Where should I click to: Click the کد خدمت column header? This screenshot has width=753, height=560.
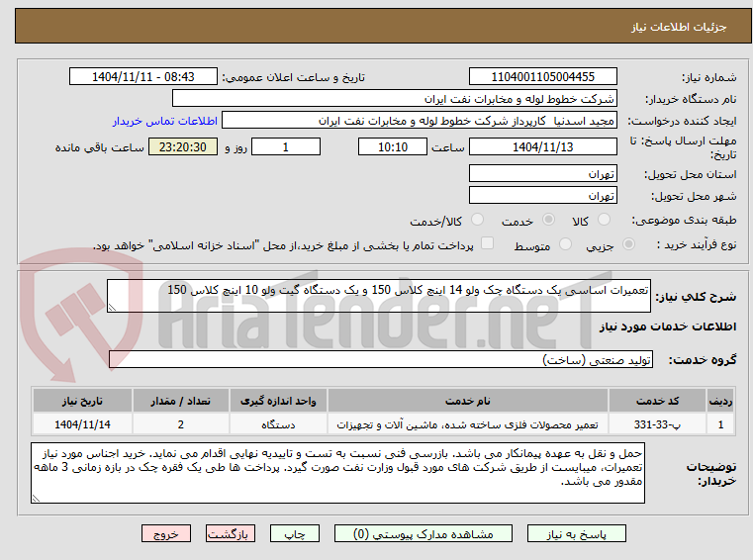click(657, 401)
